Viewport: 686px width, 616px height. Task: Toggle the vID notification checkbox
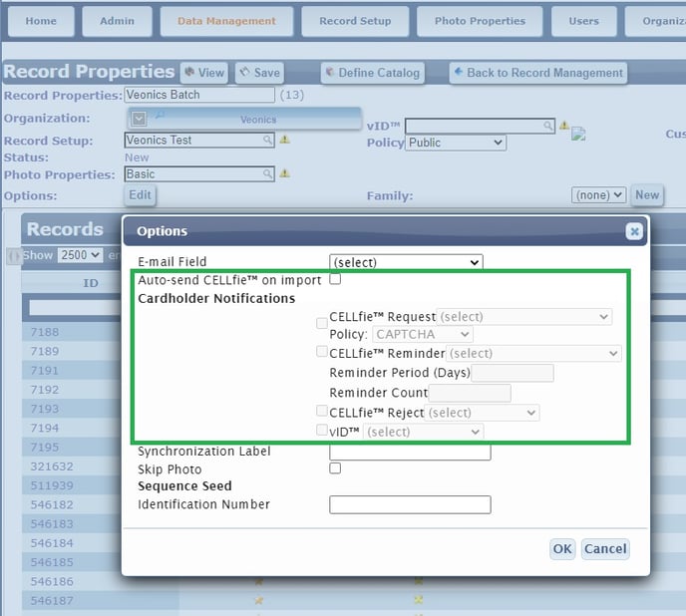[322, 430]
